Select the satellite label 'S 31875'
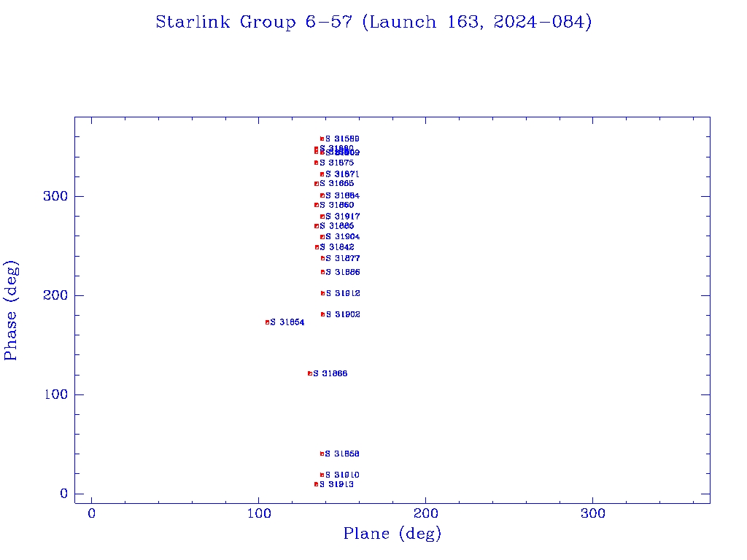 coord(337,163)
